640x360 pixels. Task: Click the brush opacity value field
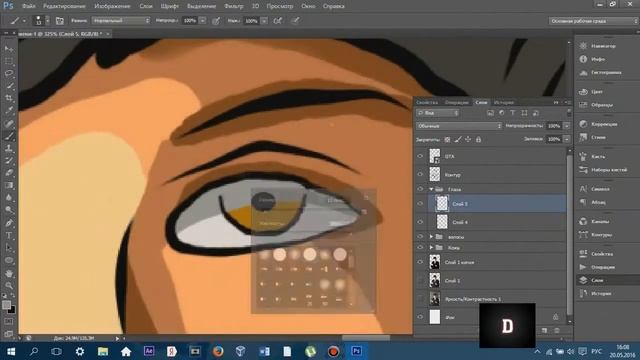tap(190, 20)
